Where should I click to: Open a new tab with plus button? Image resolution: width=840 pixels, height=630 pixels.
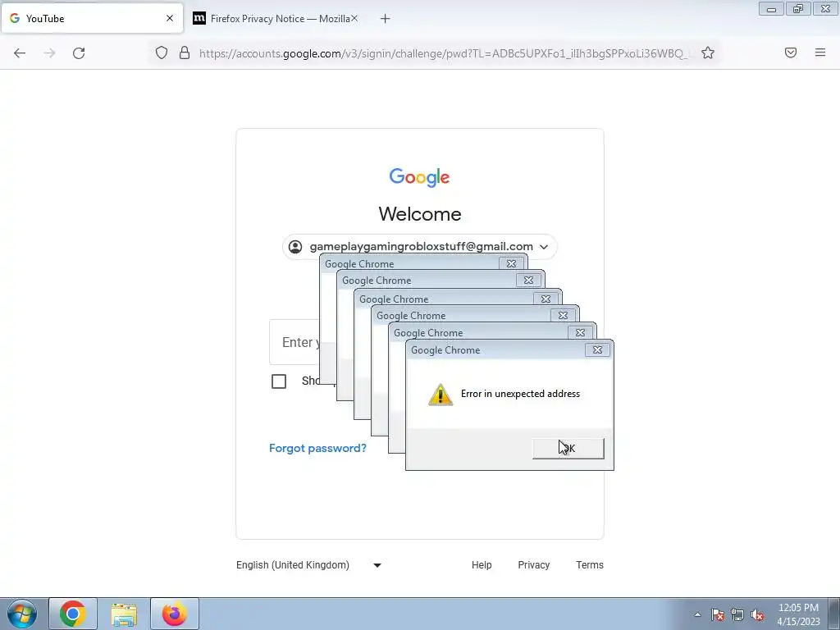[x=386, y=19]
